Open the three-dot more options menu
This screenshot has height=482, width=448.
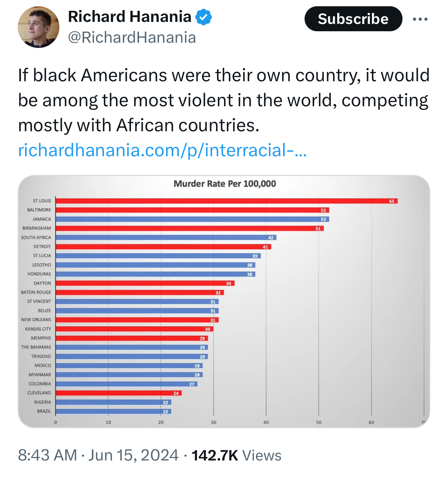[420, 19]
